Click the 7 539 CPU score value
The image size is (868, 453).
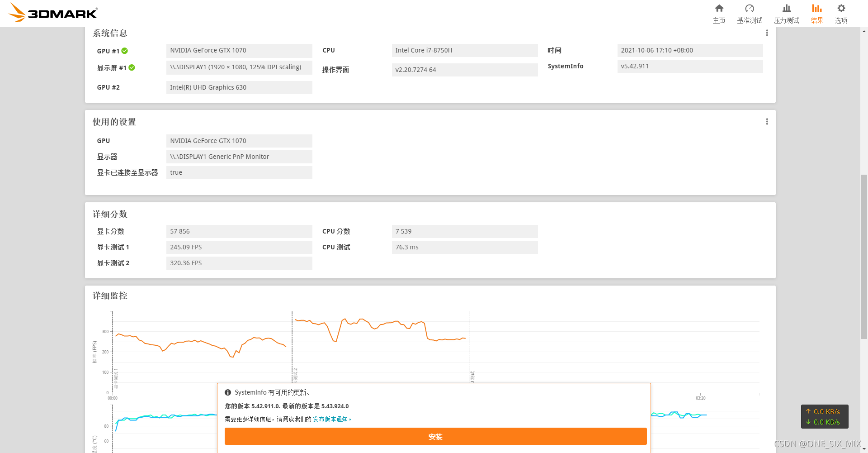[x=465, y=231]
